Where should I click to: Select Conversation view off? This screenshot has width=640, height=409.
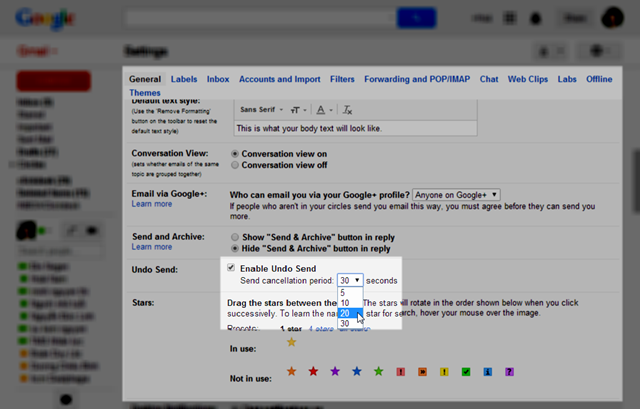tap(235, 165)
